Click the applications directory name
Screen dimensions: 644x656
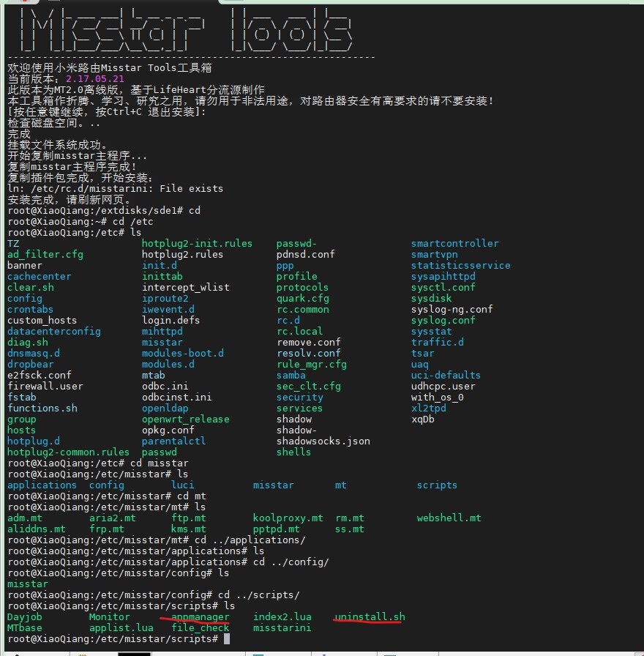(42, 485)
